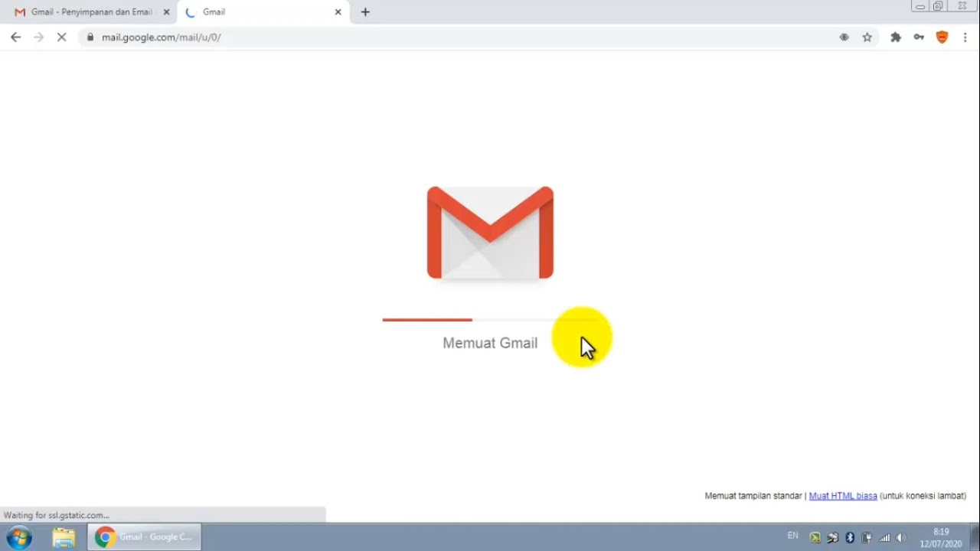Click the Chrome Gmail taskbar button
Viewport: 980px width, 551px height.
pyautogui.click(x=144, y=537)
